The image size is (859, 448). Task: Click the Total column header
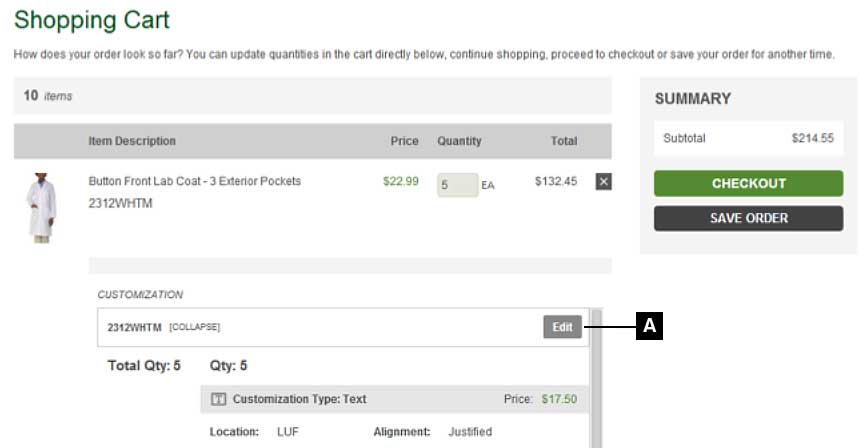click(563, 141)
